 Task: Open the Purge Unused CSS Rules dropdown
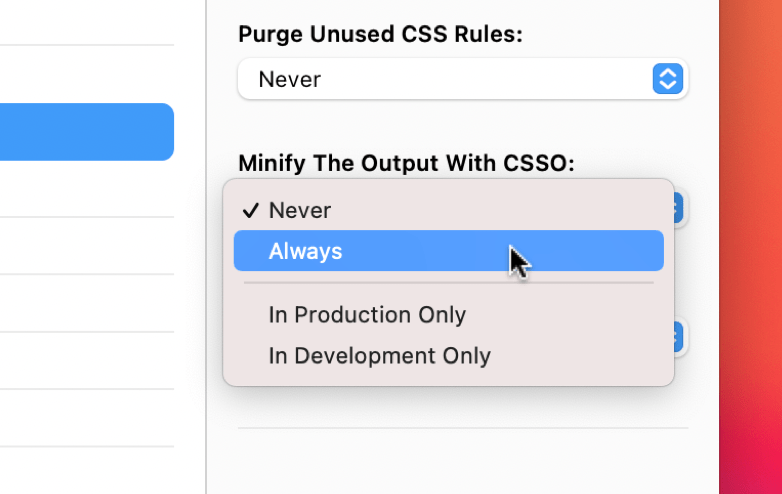[x=463, y=79]
